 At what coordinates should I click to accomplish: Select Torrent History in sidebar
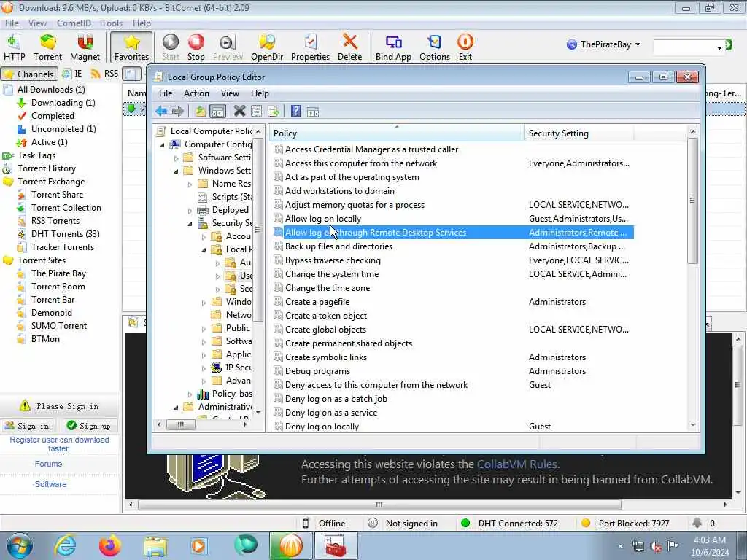pyautogui.click(x=46, y=168)
